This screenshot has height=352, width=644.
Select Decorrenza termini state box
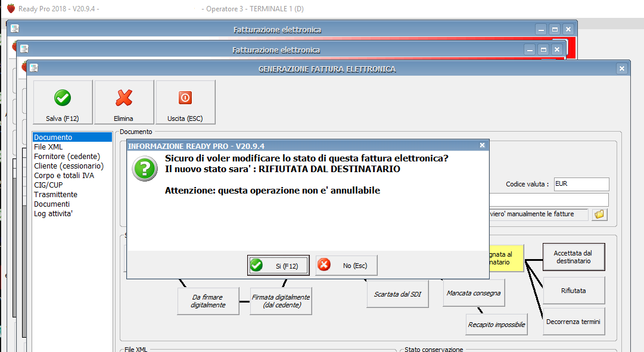coord(573,322)
